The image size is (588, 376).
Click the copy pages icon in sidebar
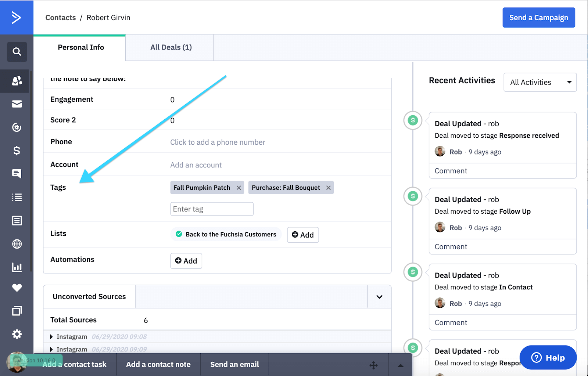tap(17, 311)
